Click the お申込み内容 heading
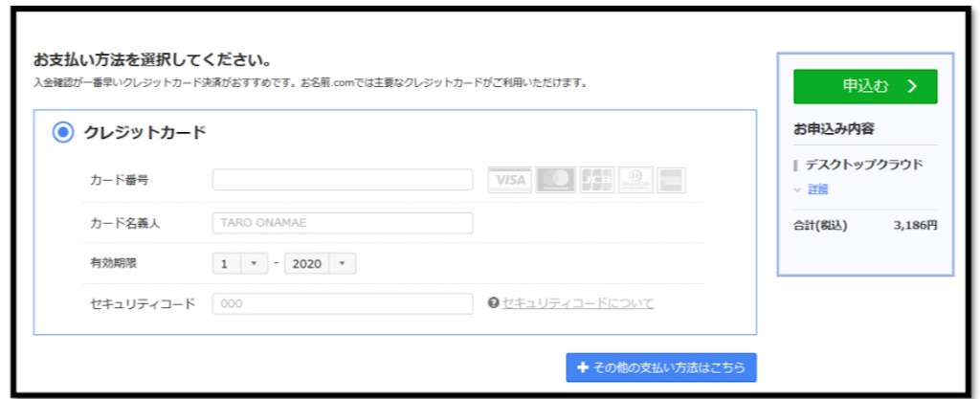The width and height of the screenshot is (980, 399). (x=834, y=129)
